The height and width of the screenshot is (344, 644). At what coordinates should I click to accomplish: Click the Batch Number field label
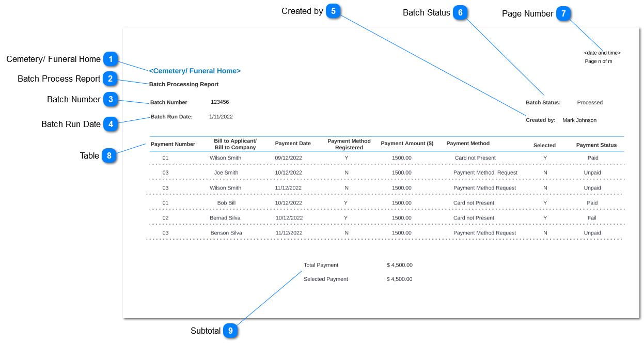tap(169, 102)
